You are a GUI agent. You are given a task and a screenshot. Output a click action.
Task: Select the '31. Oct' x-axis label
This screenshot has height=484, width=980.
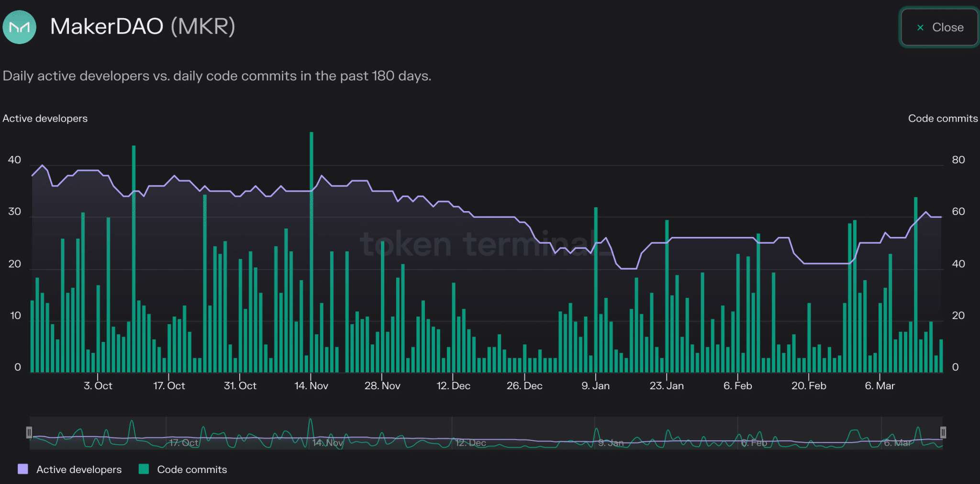click(x=240, y=386)
